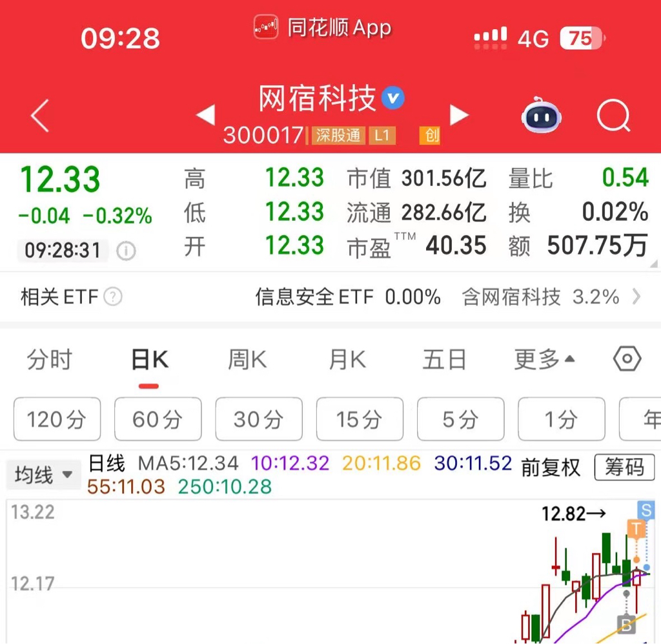This screenshot has width=661, height=644.
Task: Tap the L1 level tag
Action: click(382, 136)
